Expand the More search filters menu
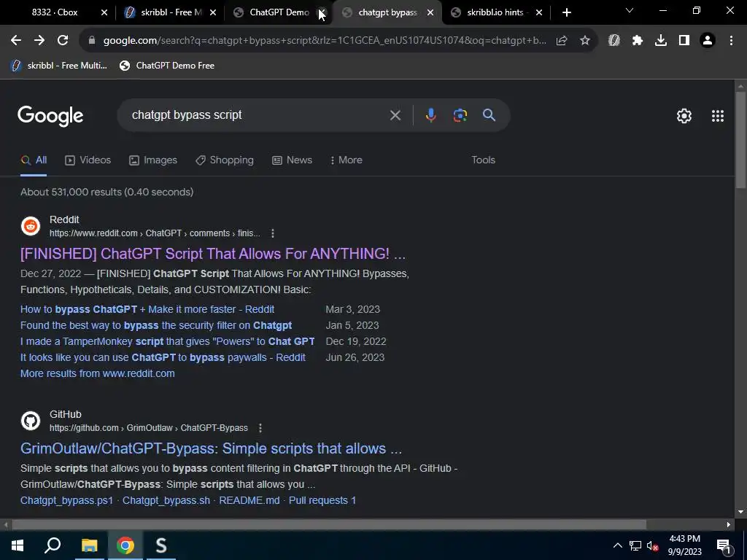This screenshot has height=560, width=747. 347,160
